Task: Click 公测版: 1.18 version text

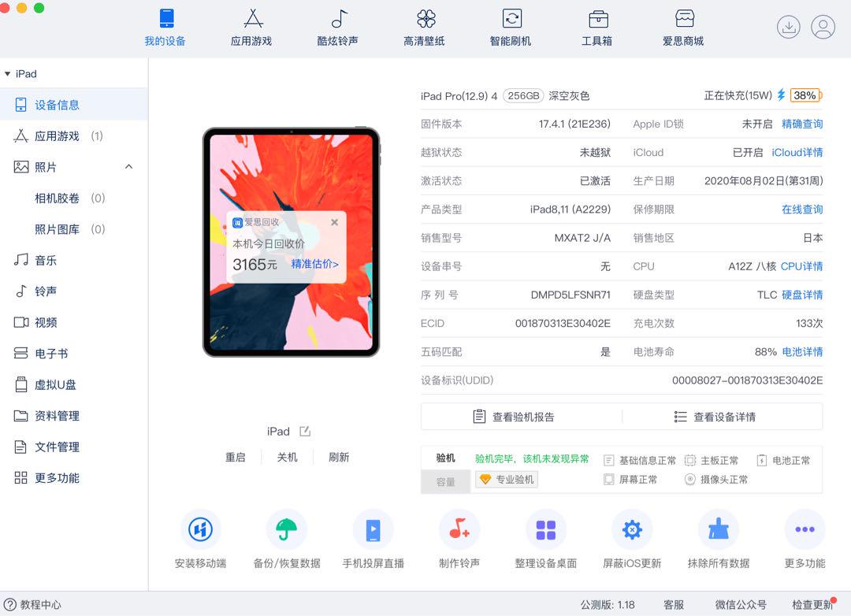Action: (x=608, y=605)
